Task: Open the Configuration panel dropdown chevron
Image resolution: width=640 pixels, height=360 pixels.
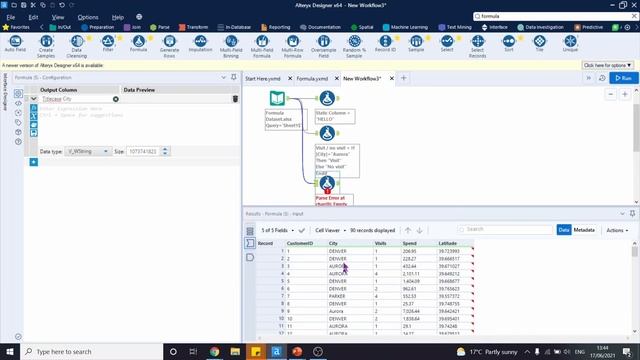Action: pyautogui.click(x=223, y=78)
